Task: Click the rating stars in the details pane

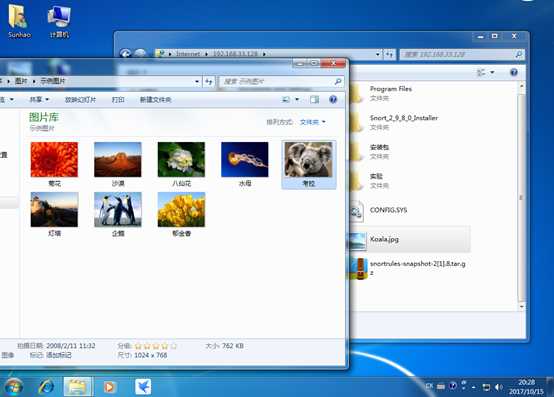Action: click(155, 346)
